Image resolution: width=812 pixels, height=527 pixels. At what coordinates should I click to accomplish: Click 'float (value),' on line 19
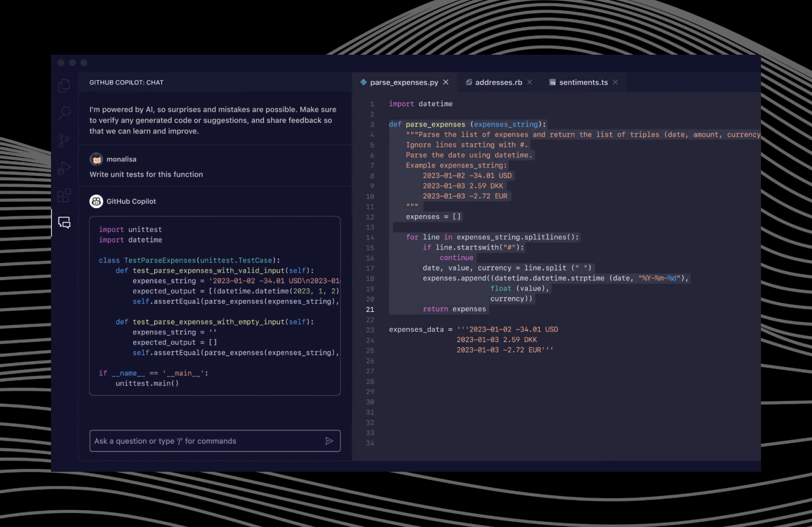pos(520,289)
